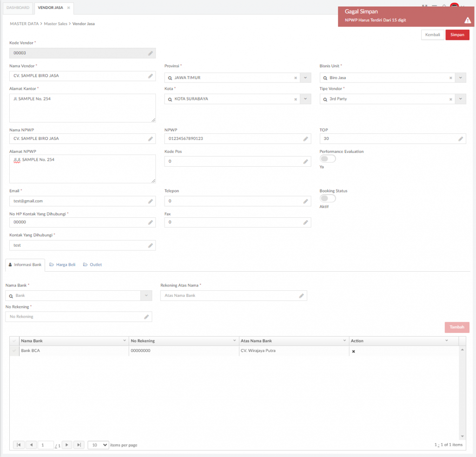Click the CV. Wirajaya Putra cell
The image size is (476, 457).
point(294,351)
